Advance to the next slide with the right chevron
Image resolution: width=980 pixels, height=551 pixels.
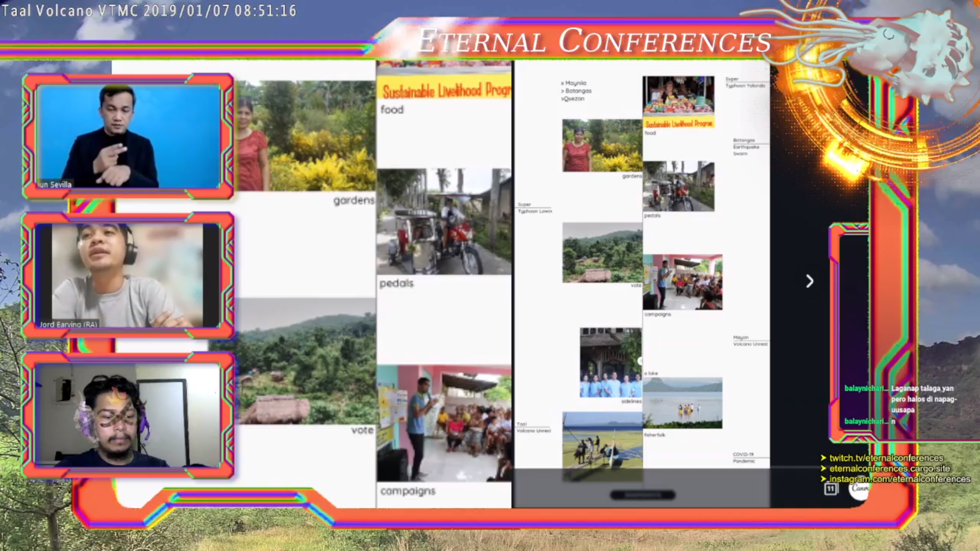(810, 281)
